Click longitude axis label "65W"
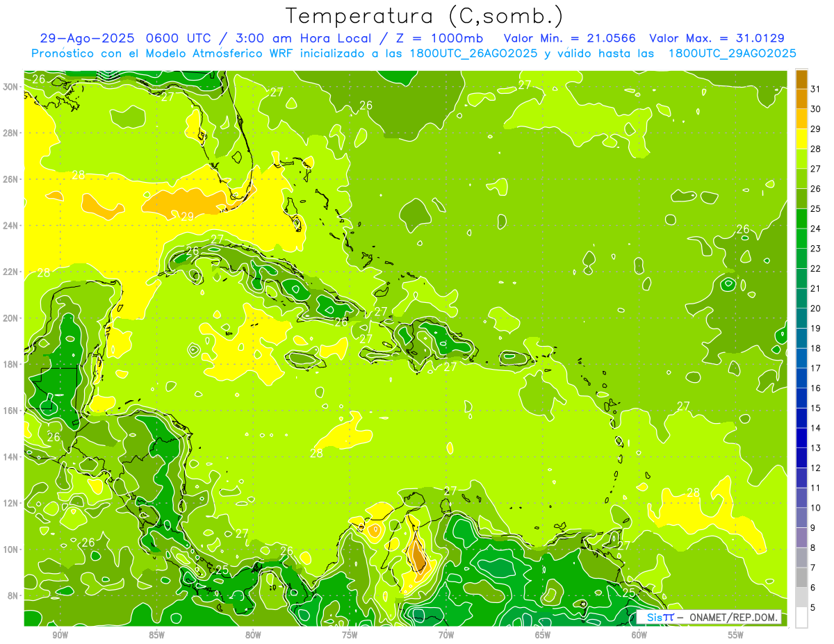This screenshot has height=644, width=834. point(543,635)
